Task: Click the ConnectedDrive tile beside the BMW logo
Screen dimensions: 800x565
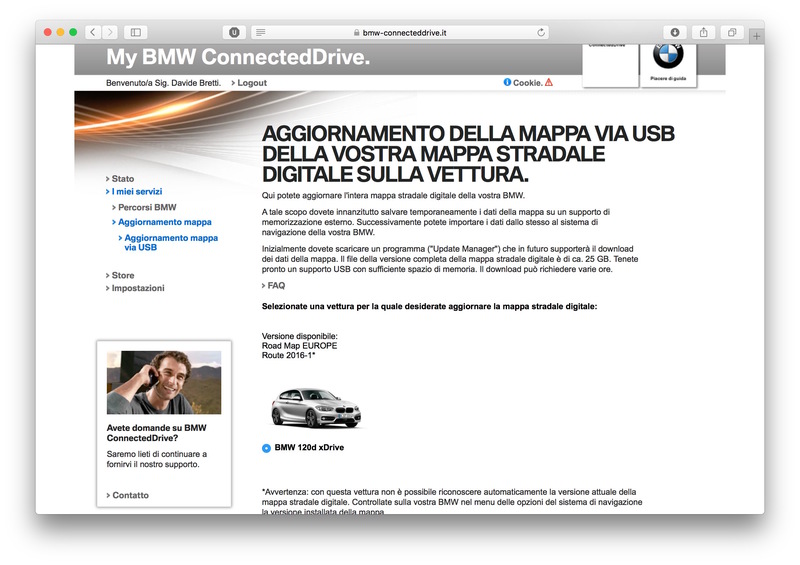Action: [x=611, y=65]
